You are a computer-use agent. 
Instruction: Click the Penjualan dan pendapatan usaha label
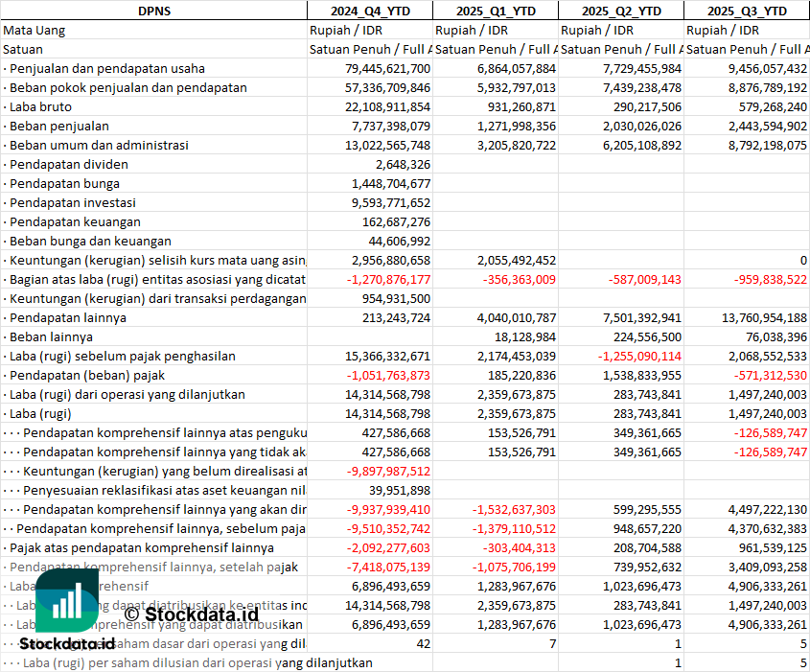click(106, 68)
